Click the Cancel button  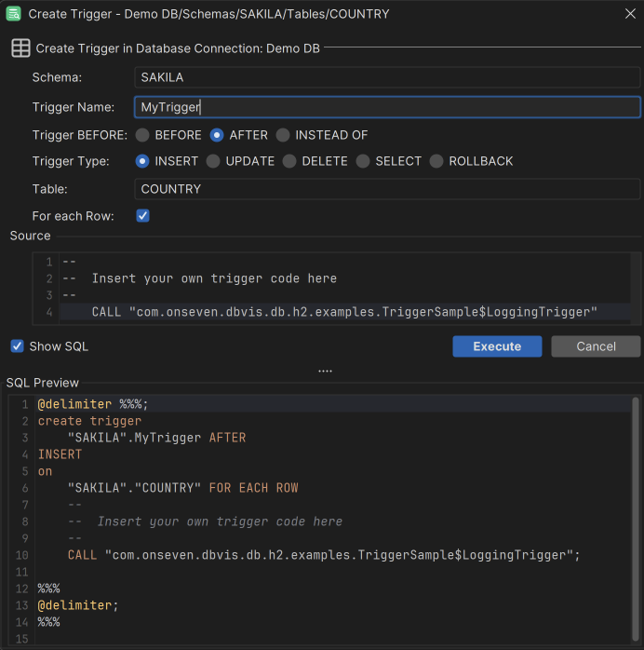pyautogui.click(x=596, y=346)
